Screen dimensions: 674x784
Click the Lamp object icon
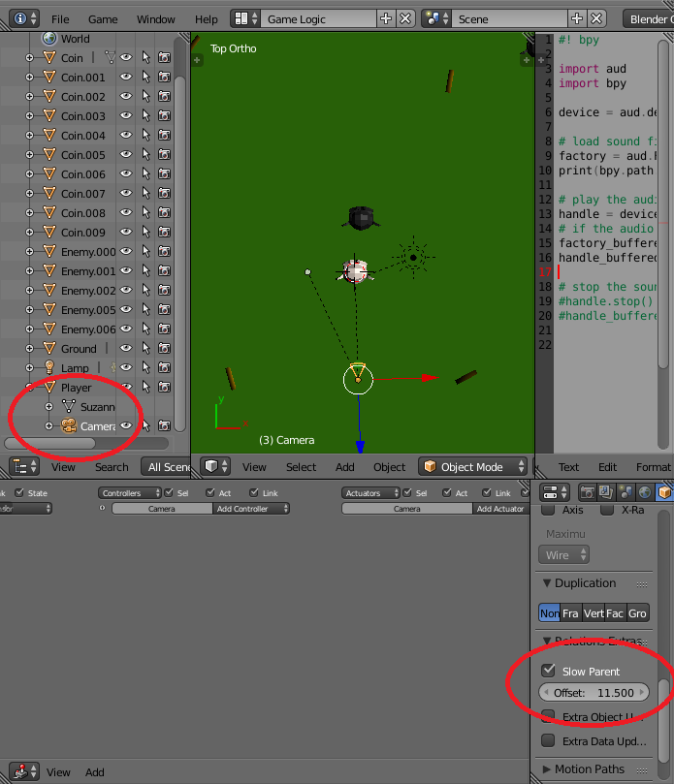(49, 367)
